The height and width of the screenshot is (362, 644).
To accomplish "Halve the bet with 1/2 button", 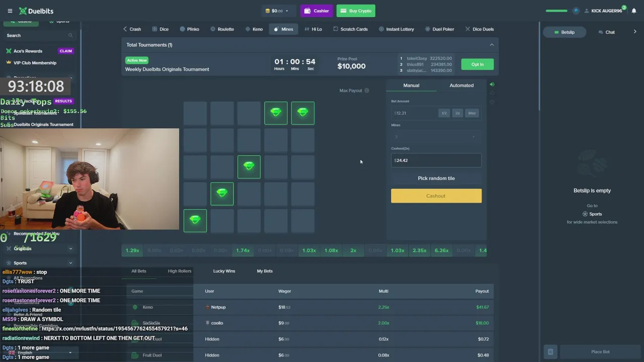I will 444,113.
